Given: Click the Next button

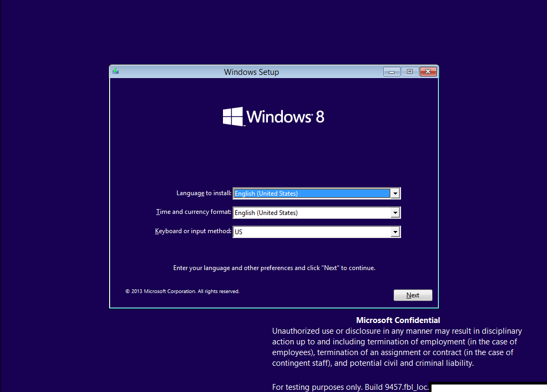Looking at the screenshot, I should (413, 295).
